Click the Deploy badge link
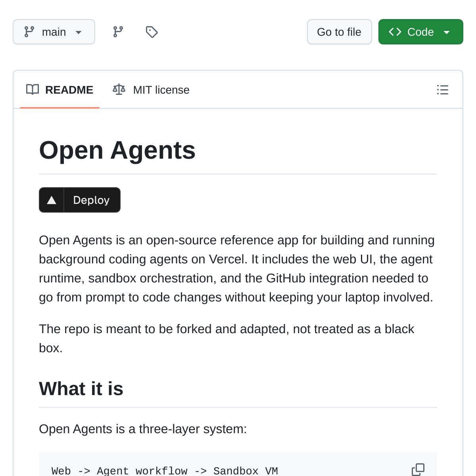Viewport: 476px width, 476px height. 79,200
